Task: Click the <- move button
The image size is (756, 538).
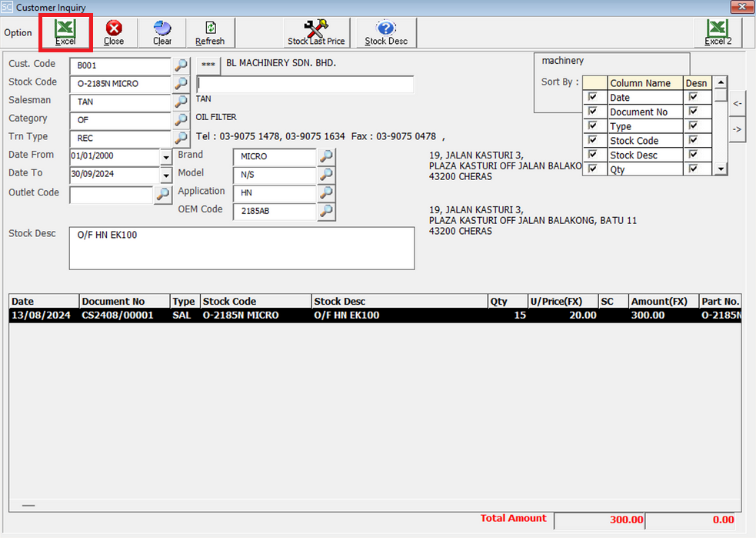Action: pos(738,104)
